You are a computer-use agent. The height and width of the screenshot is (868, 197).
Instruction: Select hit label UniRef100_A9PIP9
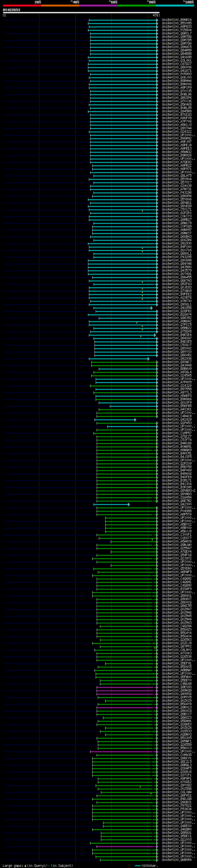pos(176,88)
